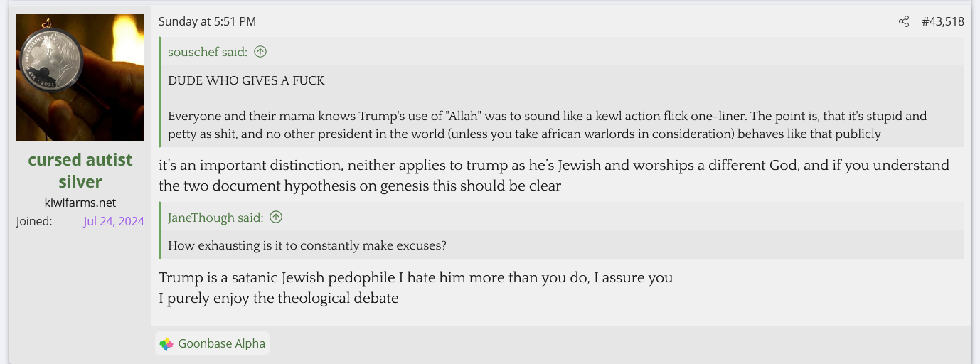This screenshot has height=364, width=980.
Task: Go to JaneThough's original post via quote header
Action: (215, 217)
